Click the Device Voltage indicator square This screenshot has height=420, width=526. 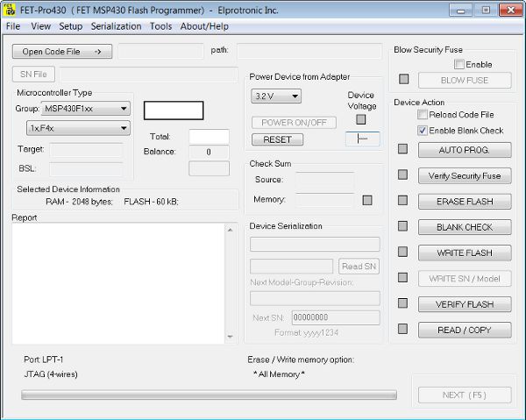coord(361,119)
